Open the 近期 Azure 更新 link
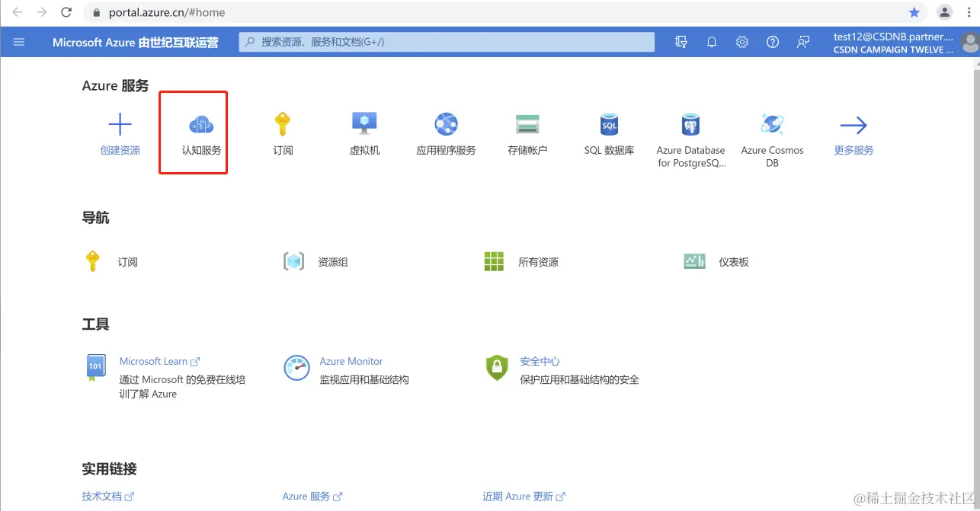Screen dimensions: 980x511 (x=524, y=496)
